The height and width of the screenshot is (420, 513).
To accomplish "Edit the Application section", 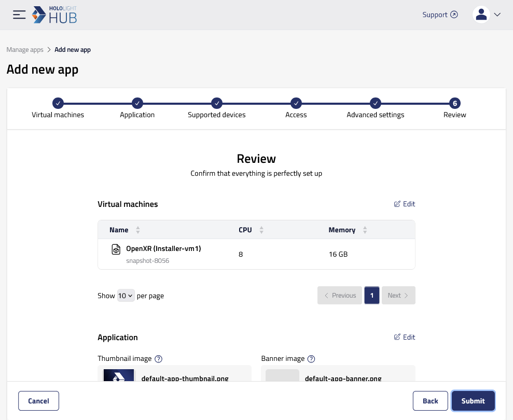I will tap(405, 337).
